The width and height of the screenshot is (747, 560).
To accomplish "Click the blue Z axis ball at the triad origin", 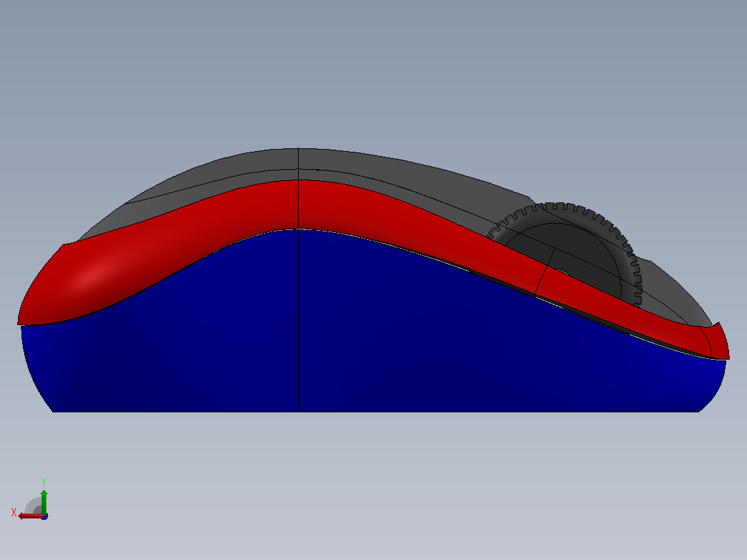I will click(44, 516).
